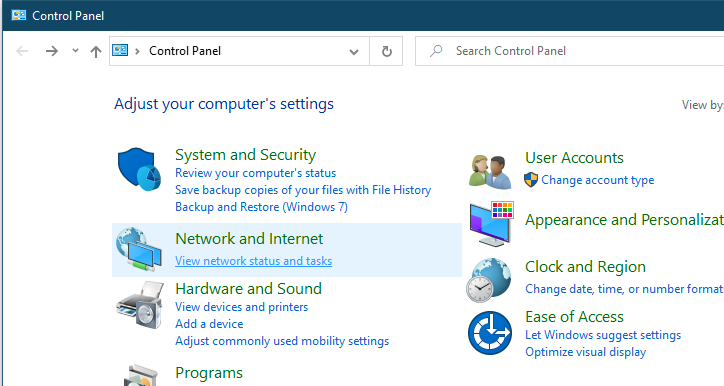
Task: Click Adjust your computer's settings heading
Action: (x=224, y=104)
